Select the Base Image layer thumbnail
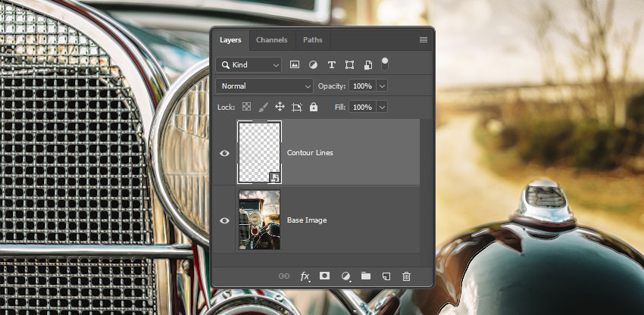 (x=260, y=220)
